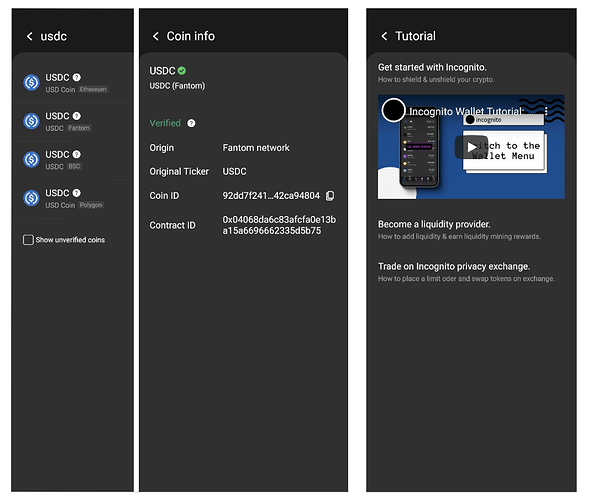This screenshot has height=500, width=593.
Task: Open the question mark beside Verified
Action: pyautogui.click(x=191, y=123)
